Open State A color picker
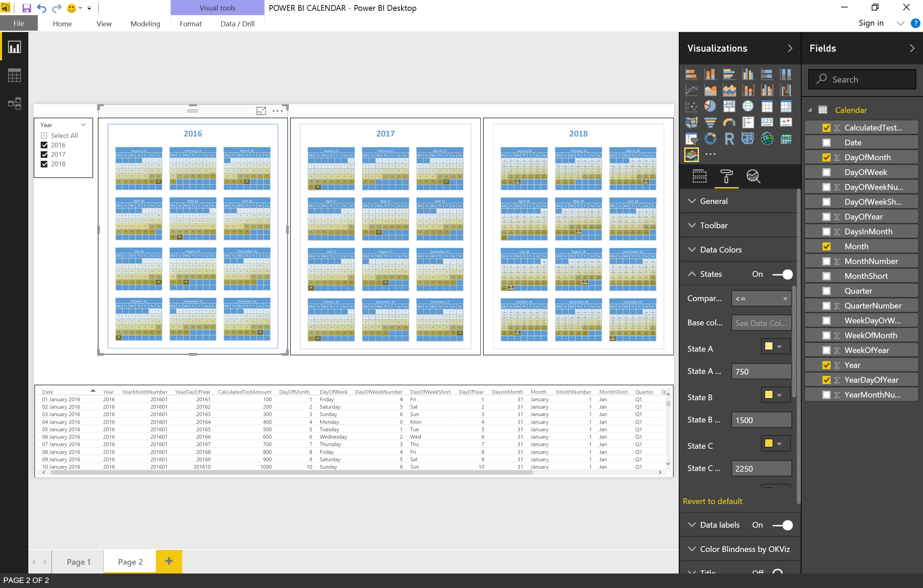Viewport: 923px width, 588px height. tap(774, 347)
